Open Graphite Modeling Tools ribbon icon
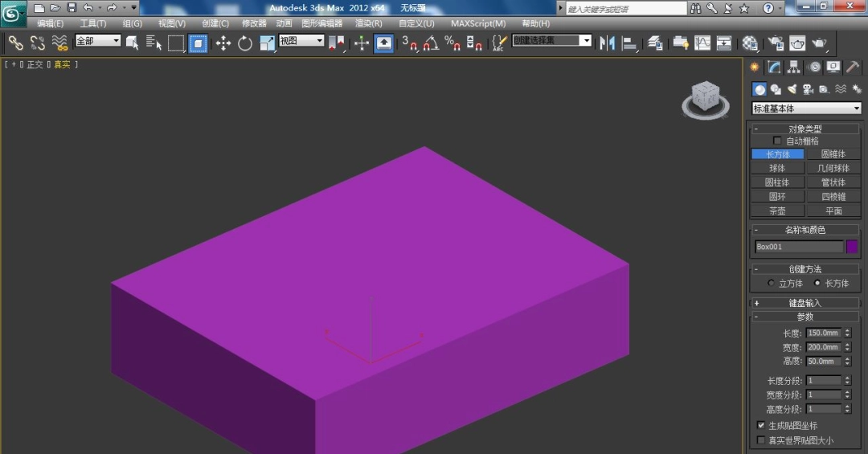This screenshot has height=454, width=868. coord(681,43)
